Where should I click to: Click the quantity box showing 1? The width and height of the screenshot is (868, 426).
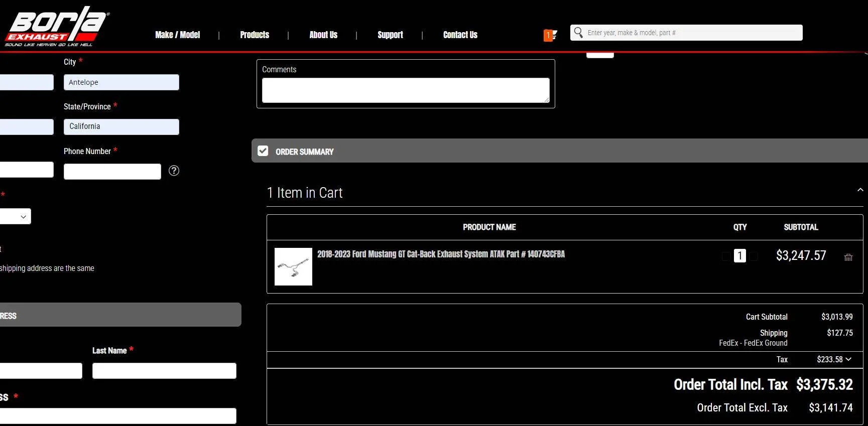(x=740, y=256)
